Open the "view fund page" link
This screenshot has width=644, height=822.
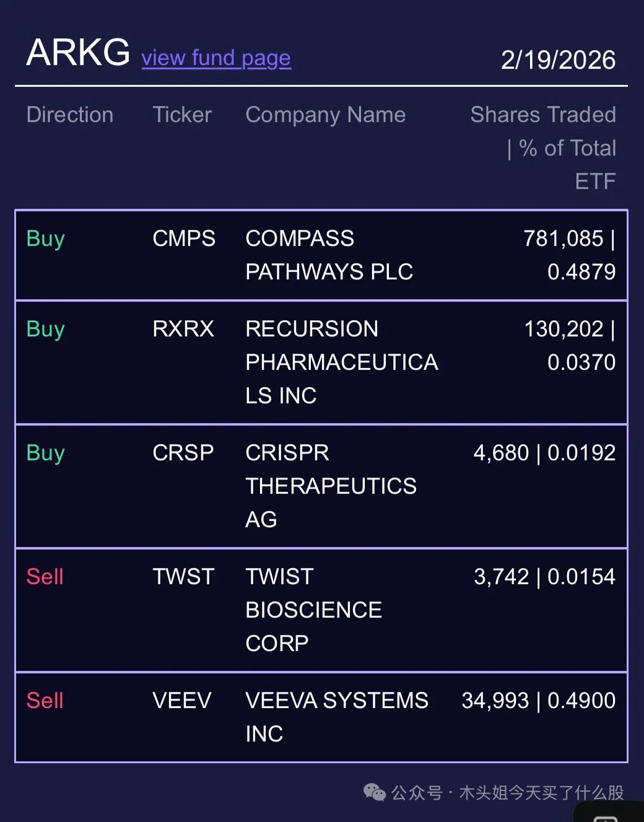pyautogui.click(x=216, y=58)
